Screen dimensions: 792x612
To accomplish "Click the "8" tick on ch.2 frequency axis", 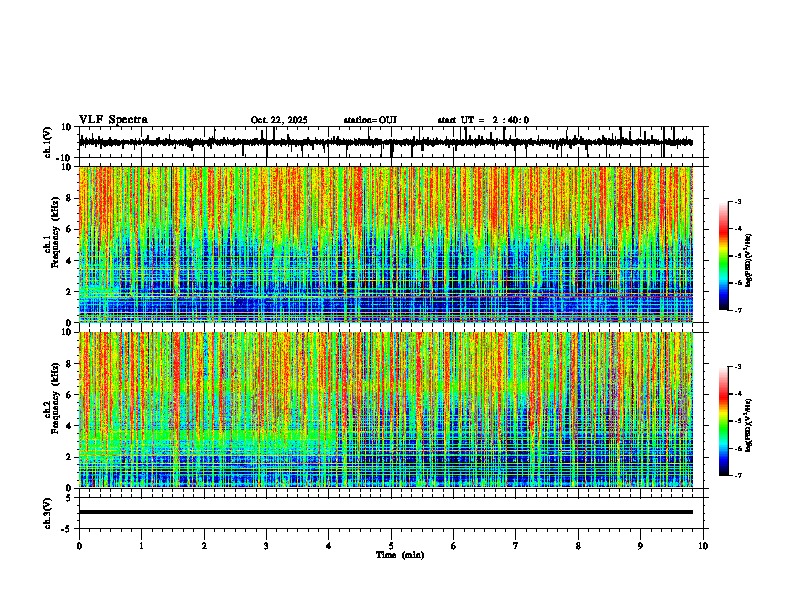I will pyautogui.click(x=70, y=364).
